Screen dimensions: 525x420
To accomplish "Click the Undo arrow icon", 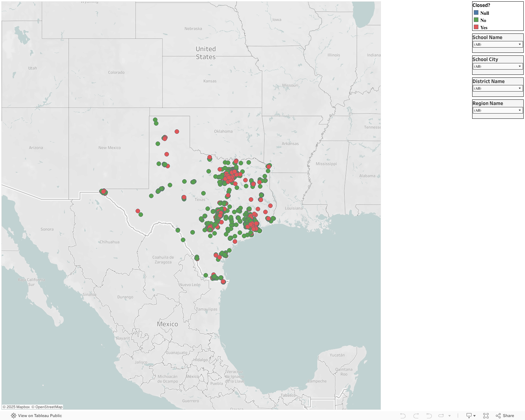I will (403, 416).
